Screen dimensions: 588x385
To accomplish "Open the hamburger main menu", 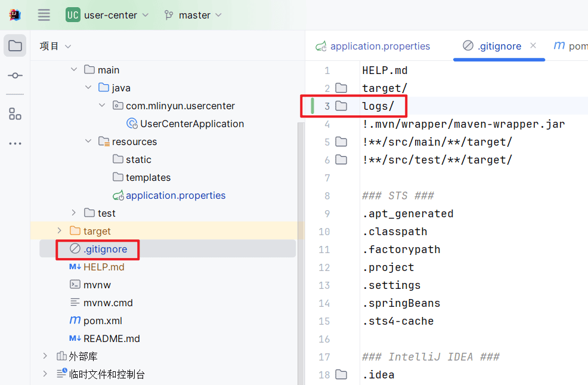I will (44, 15).
